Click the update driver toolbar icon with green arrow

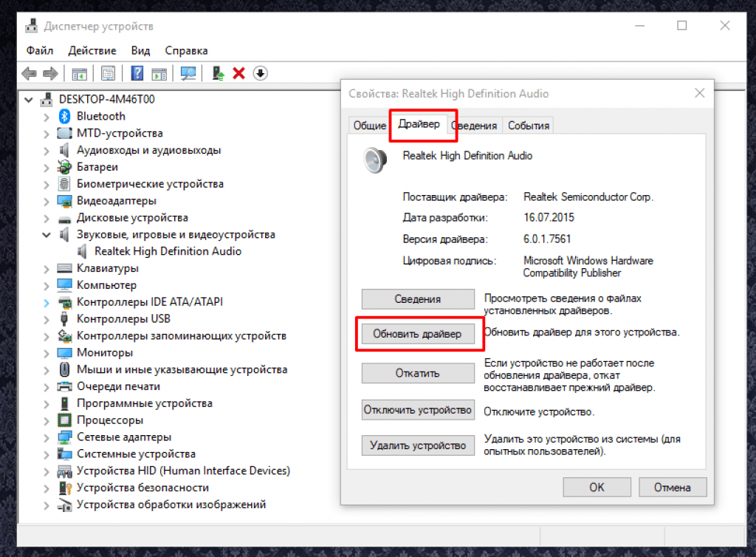point(218,73)
